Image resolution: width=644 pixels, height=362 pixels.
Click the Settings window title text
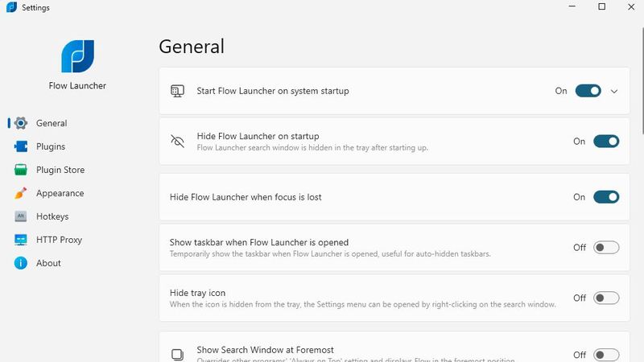[x=35, y=7]
